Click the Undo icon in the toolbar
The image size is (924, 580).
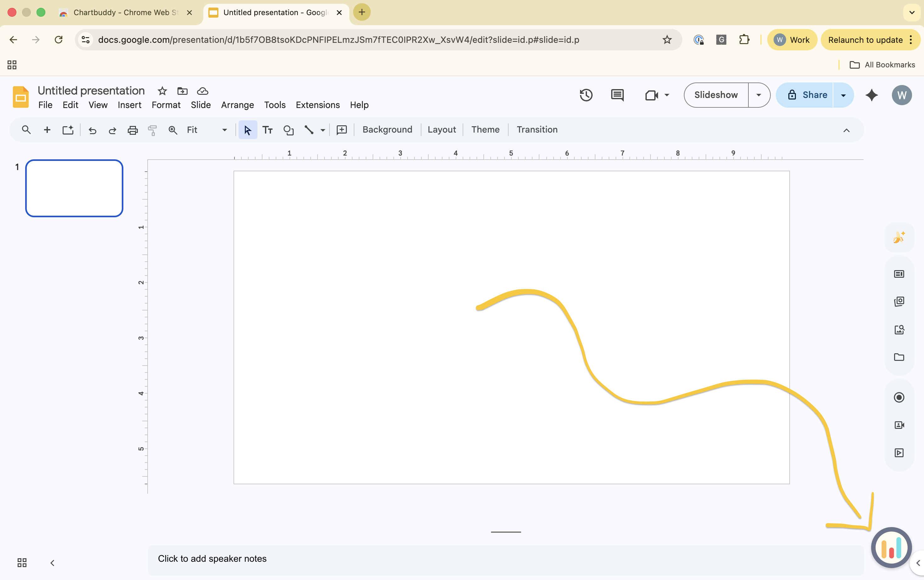[93, 130]
